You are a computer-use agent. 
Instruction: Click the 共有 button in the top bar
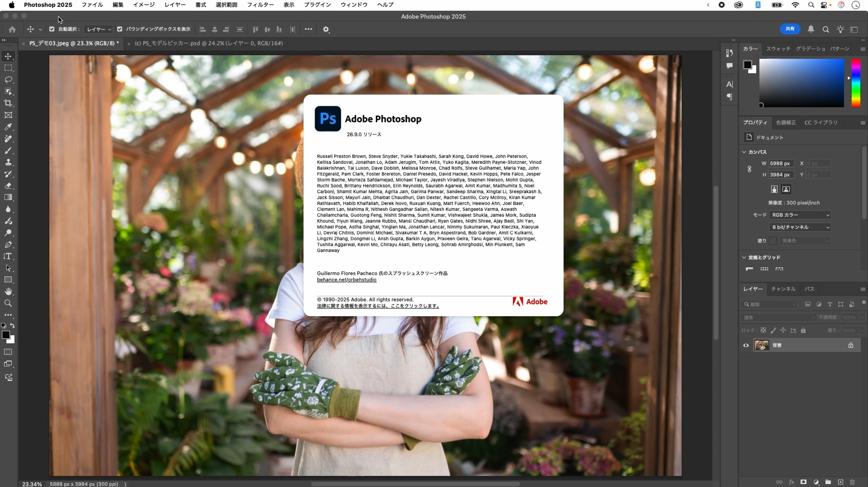(790, 29)
